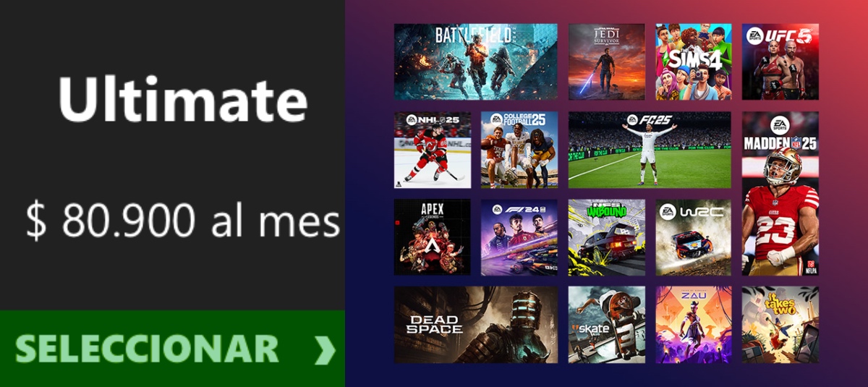The height and width of the screenshot is (387, 868).
Task: Select the skate. game tile
Action: pyautogui.click(x=606, y=325)
